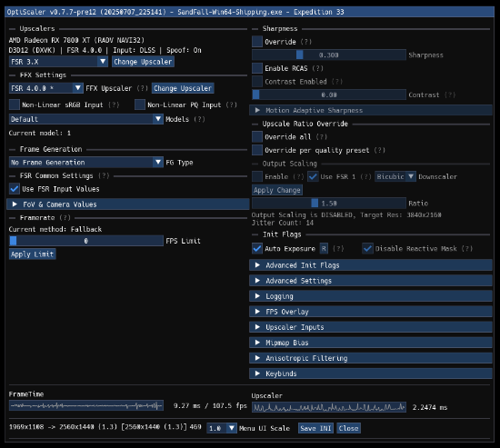Enable the Sharpness Override checkbox

(257, 42)
